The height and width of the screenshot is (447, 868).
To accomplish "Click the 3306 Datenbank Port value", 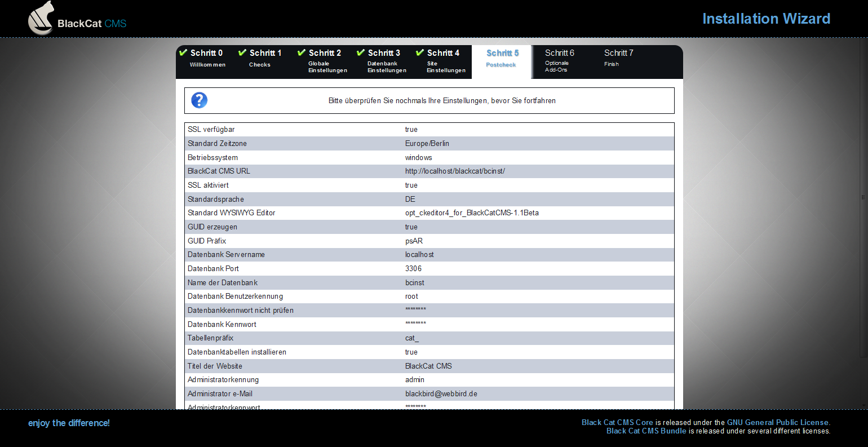I will (x=413, y=269).
